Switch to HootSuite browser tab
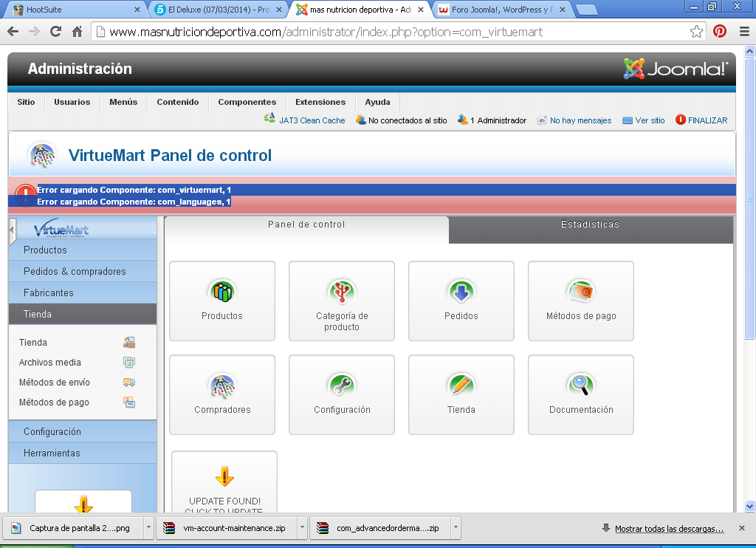Image resolution: width=756 pixels, height=548 pixels. pos(76,9)
